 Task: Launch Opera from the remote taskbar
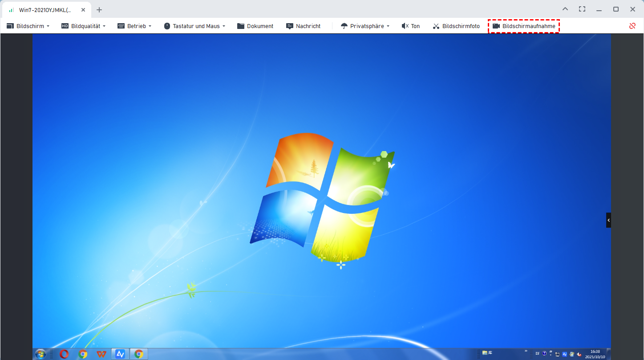[x=64, y=354]
